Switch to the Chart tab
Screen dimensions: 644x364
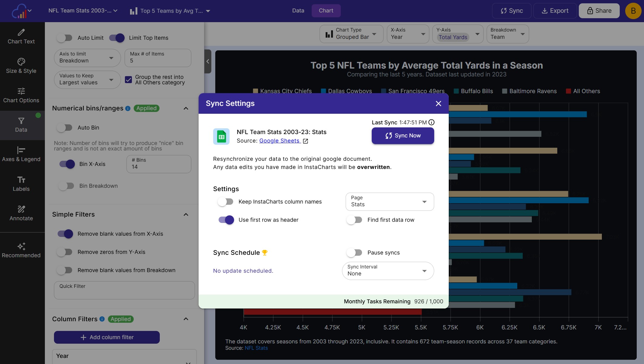click(x=326, y=11)
